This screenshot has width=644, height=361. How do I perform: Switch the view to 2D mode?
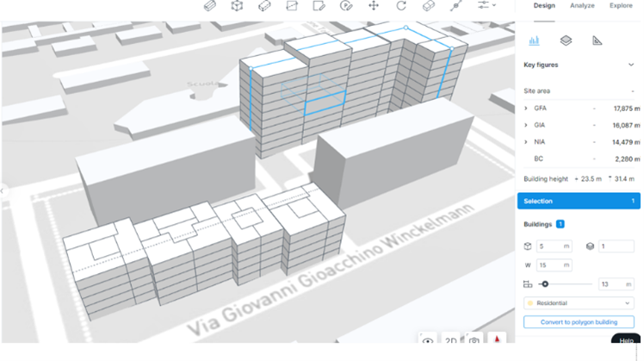(451, 341)
